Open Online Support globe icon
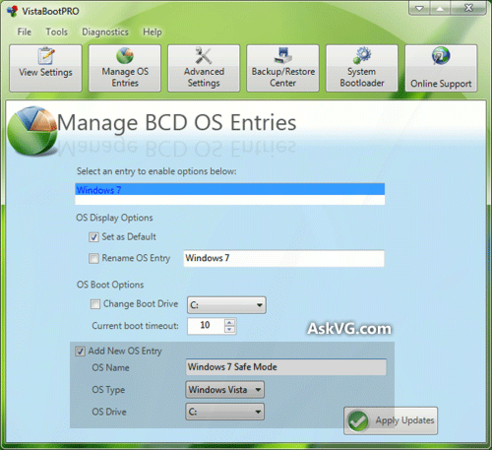This screenshot has height=450, width=492. (441, 56)
